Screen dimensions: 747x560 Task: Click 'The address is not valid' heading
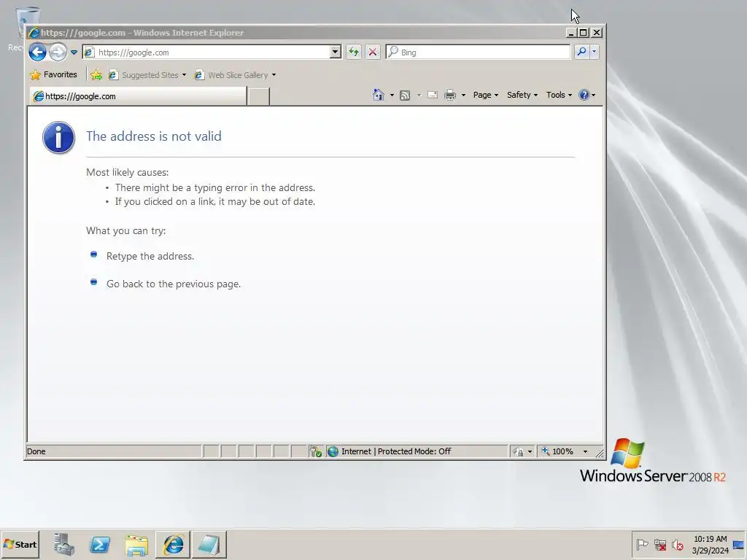pos(153,136)
